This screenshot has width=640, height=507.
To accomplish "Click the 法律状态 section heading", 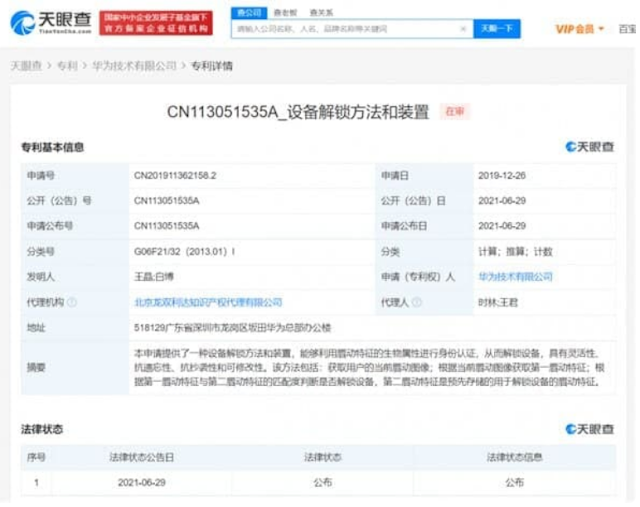I will point(42,429).
